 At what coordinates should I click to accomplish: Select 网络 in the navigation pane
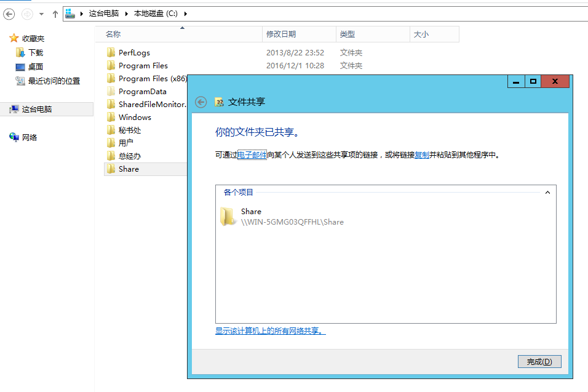pyautogui.click(x=30, y=137)
